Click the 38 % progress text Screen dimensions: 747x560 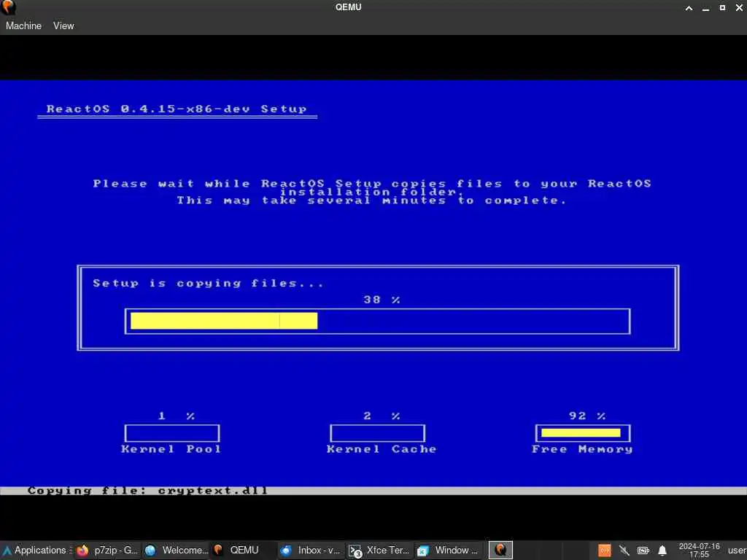(382, 300)
